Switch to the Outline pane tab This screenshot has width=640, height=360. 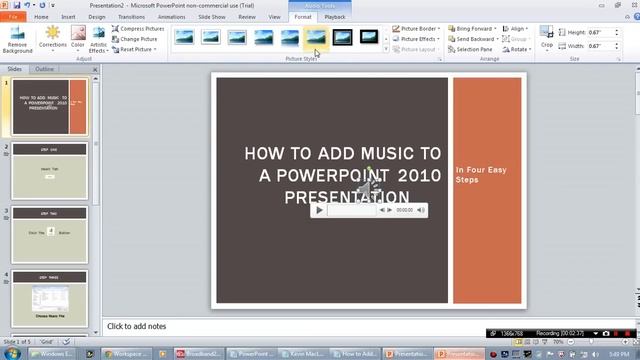coord(44,69)
